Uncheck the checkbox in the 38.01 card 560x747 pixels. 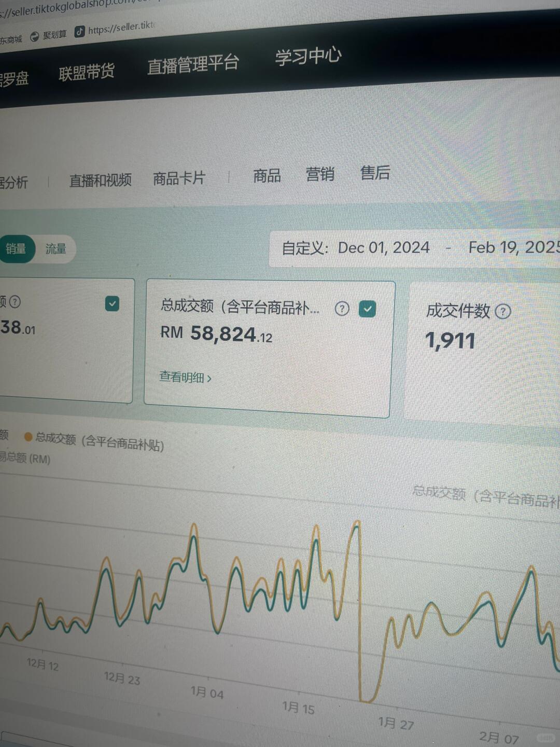click(112, 303)
